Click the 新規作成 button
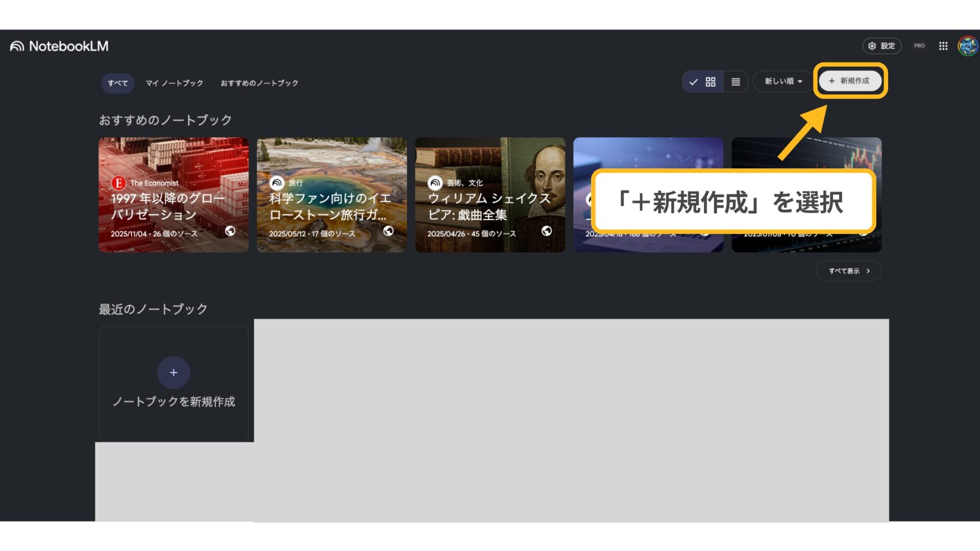 (850, 81)
